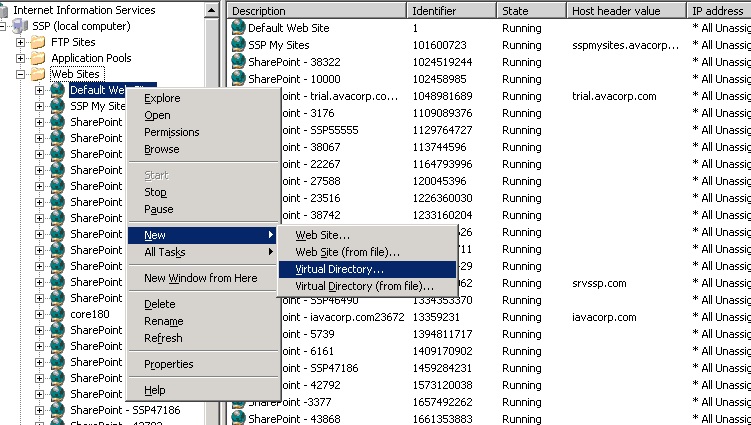Click identifier 1024519244
751x425 pixels.
point(443,62)
